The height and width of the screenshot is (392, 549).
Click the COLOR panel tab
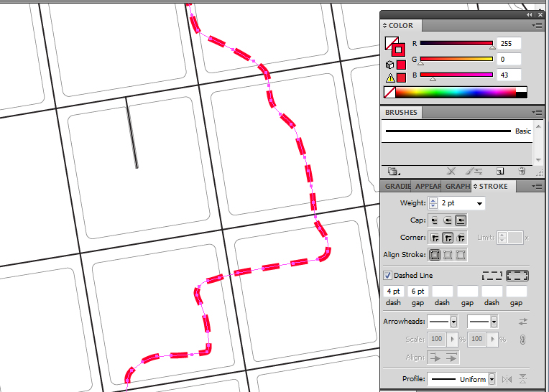[401, 26]
